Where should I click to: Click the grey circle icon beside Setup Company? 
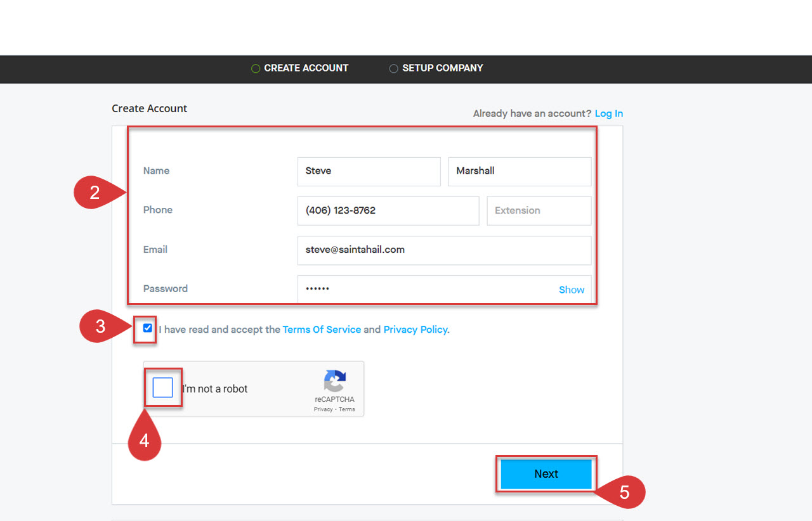point(393,68)
